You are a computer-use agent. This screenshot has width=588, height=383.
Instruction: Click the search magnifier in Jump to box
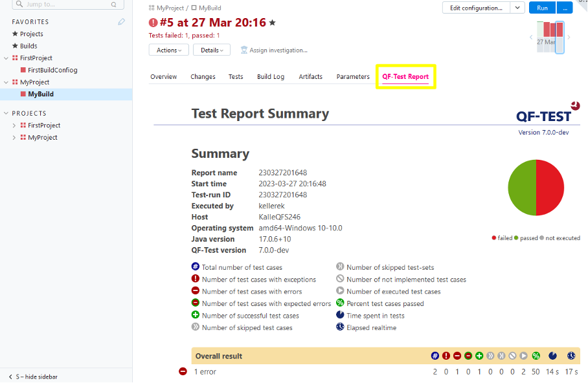pyautogui.click(x=114, y=5)
